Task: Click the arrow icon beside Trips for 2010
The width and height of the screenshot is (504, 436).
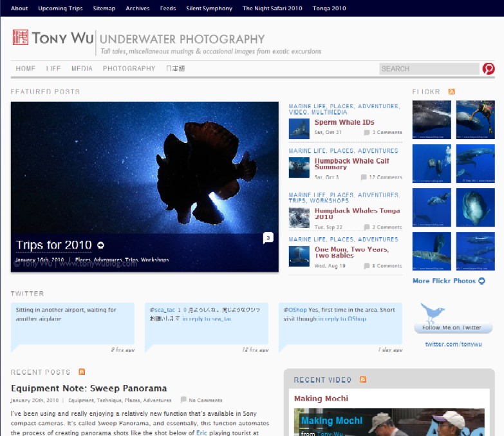Action: click(100, 245)
